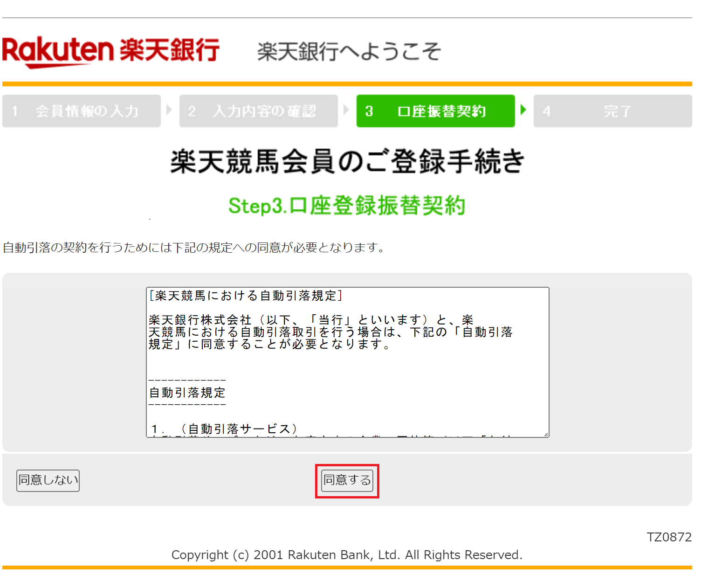The height and width of the screenshot is (588, 708).
Task: Click inside the 自動引落規定 terms text area
Action: pos(348,362)
